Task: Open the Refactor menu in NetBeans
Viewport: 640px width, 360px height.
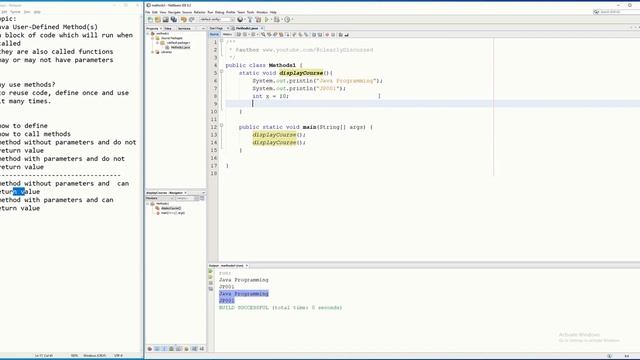Action: pyautogui.click(x=200, y=12)
